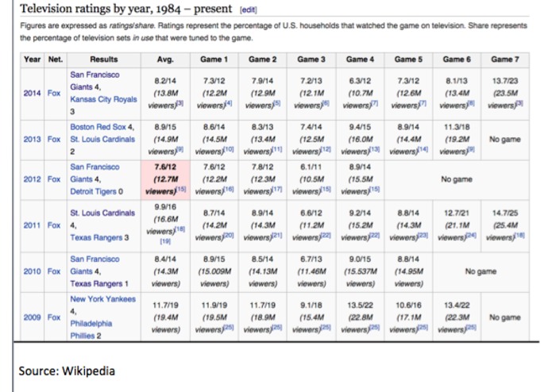Open the 2009 year link

pos(32,317)
